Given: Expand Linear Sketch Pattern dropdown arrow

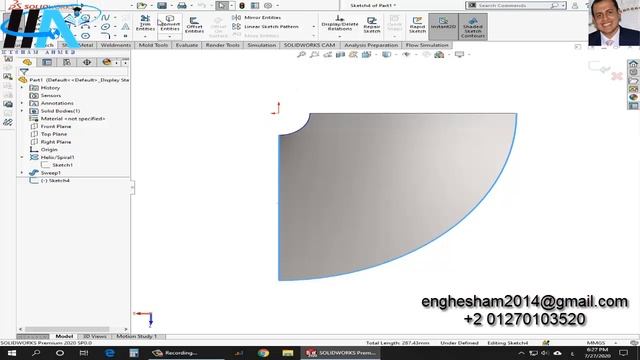Looking at the screenshot, I should coord(313,27).
